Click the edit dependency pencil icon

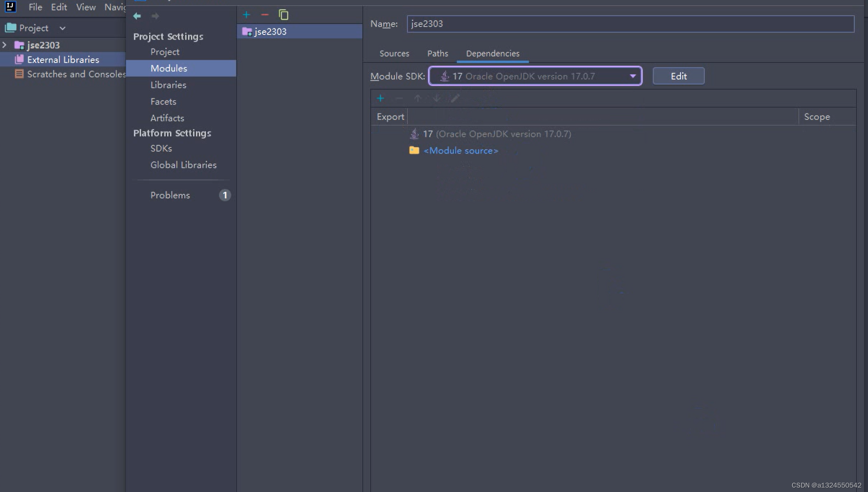(x=455, y=98)
